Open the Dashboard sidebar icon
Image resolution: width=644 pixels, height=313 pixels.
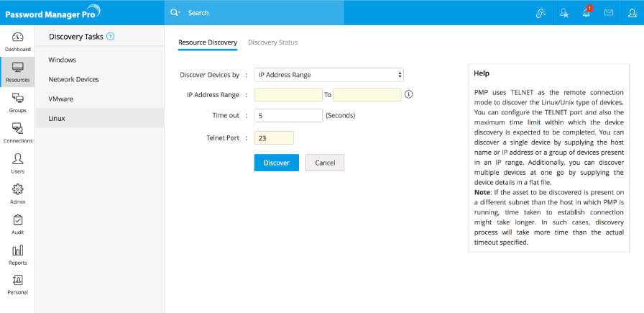click(17, 41)
